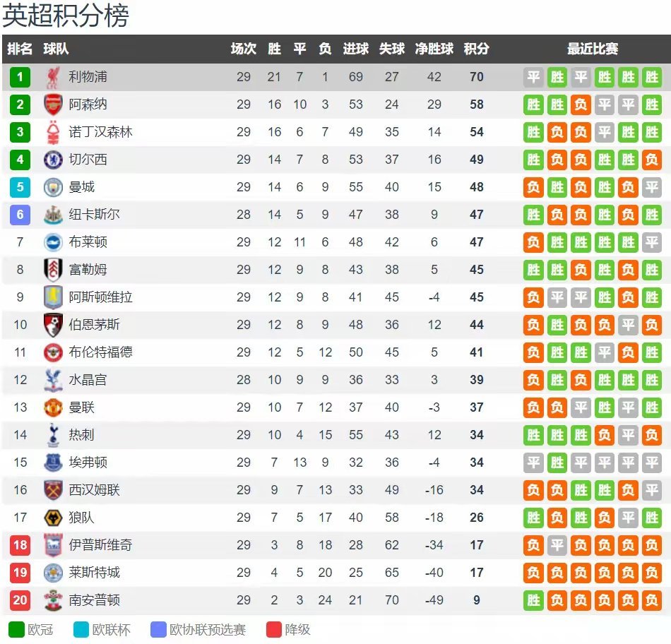Viewport: 671px width, 644px height.
Task: Open the 布莱顿 team name link
Action: [x=88, y=241]
